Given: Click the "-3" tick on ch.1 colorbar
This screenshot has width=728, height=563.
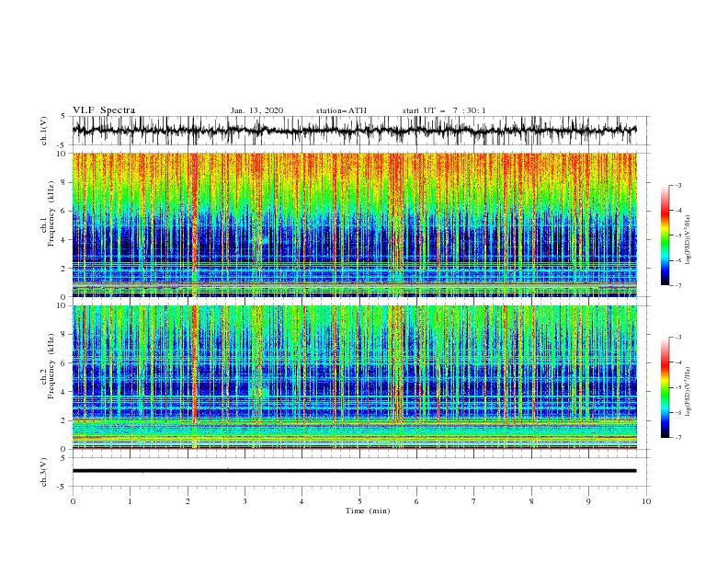Looking at the screenshot, I should click(678, 185).
